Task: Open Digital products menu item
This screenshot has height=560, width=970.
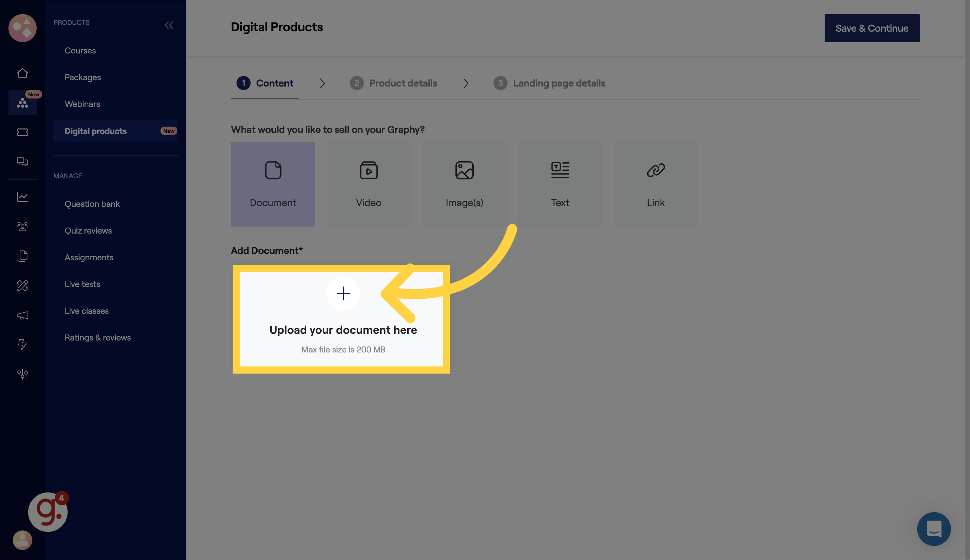Action: coord(115,131)
